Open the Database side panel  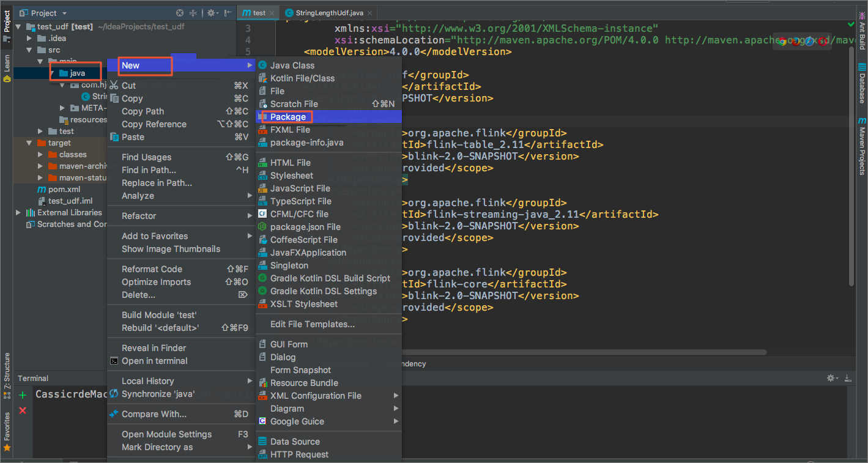point(862,83)
